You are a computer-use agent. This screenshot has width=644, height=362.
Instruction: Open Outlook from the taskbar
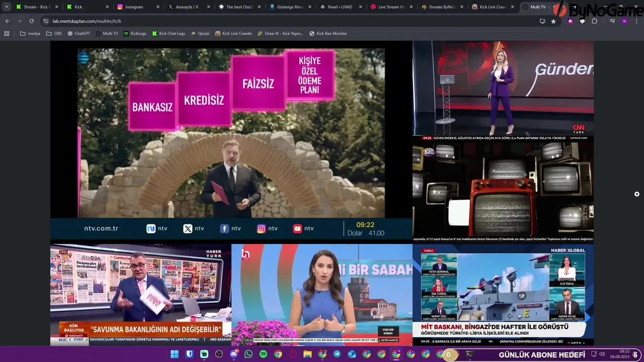point(352,354)
